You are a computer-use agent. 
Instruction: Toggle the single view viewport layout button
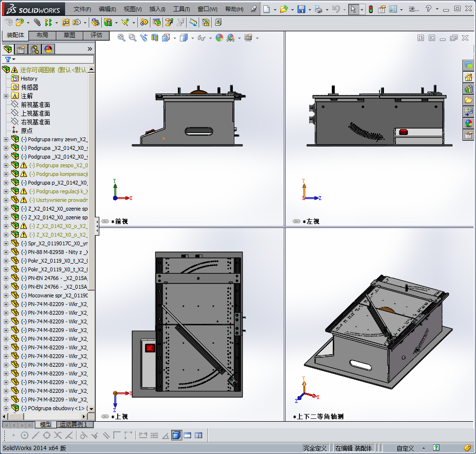tap(176, 435)
